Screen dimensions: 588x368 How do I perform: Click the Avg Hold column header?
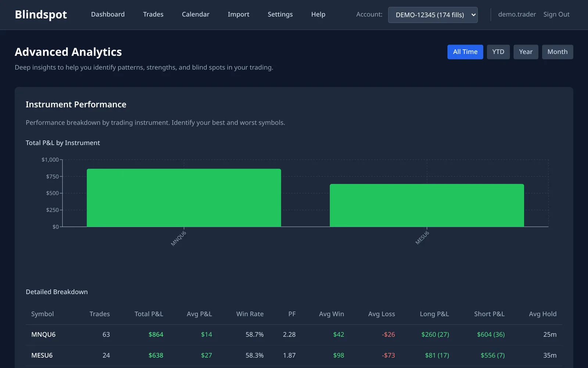click(x=542, y=314)
